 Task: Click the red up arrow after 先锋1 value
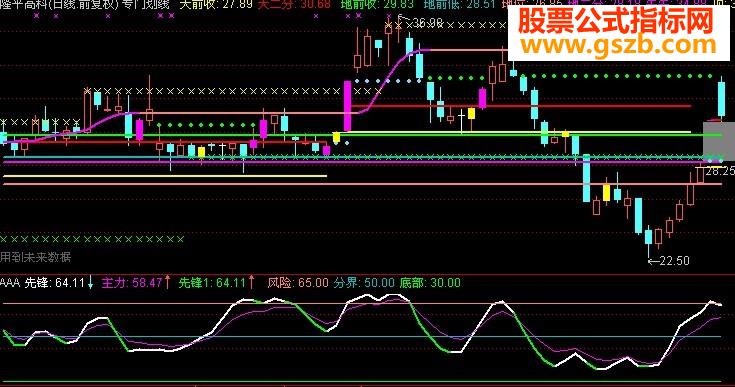pyautogui.click(x=251, y=283)
